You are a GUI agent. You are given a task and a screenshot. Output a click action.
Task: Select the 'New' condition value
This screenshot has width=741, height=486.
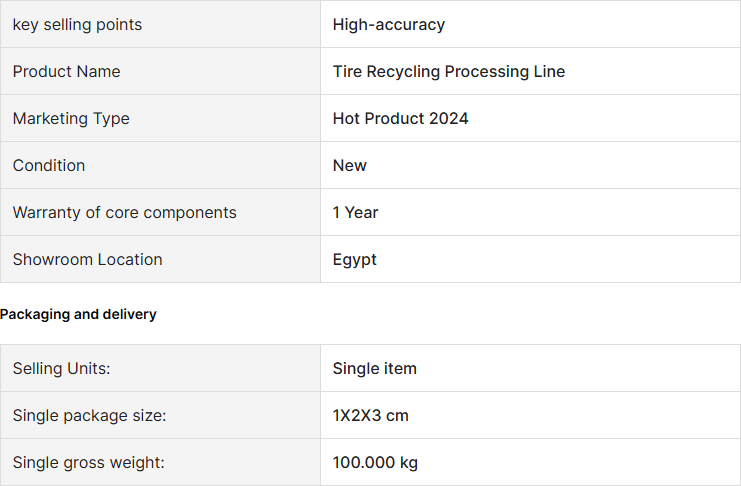tap(349, 165)
